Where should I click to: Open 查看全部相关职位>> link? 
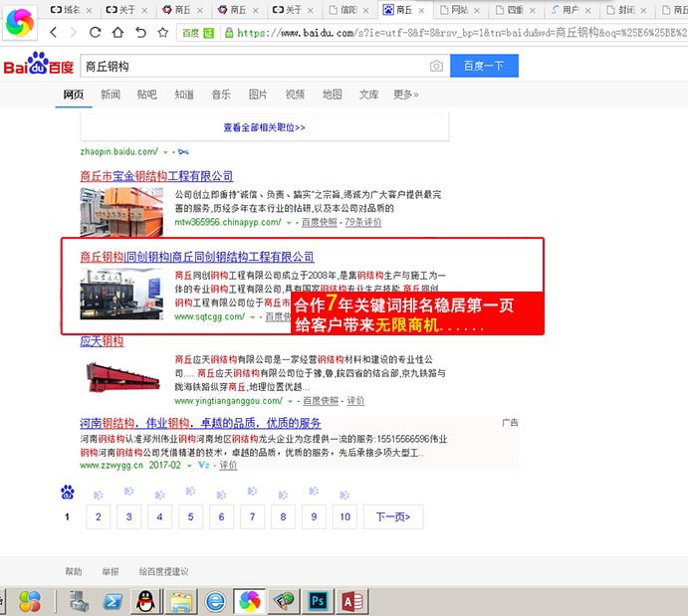point(264,127)
